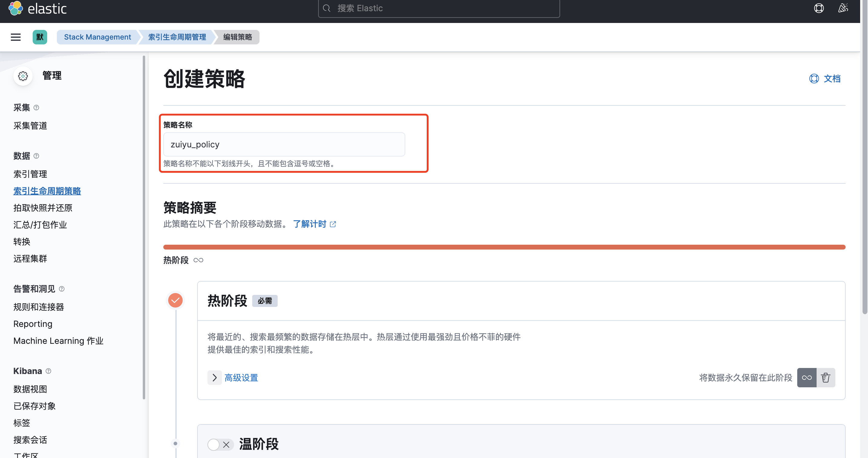Screen dimensions: 868x458
Task: Show help tooltip next to 采集
Action: click(x=36, y=108)
